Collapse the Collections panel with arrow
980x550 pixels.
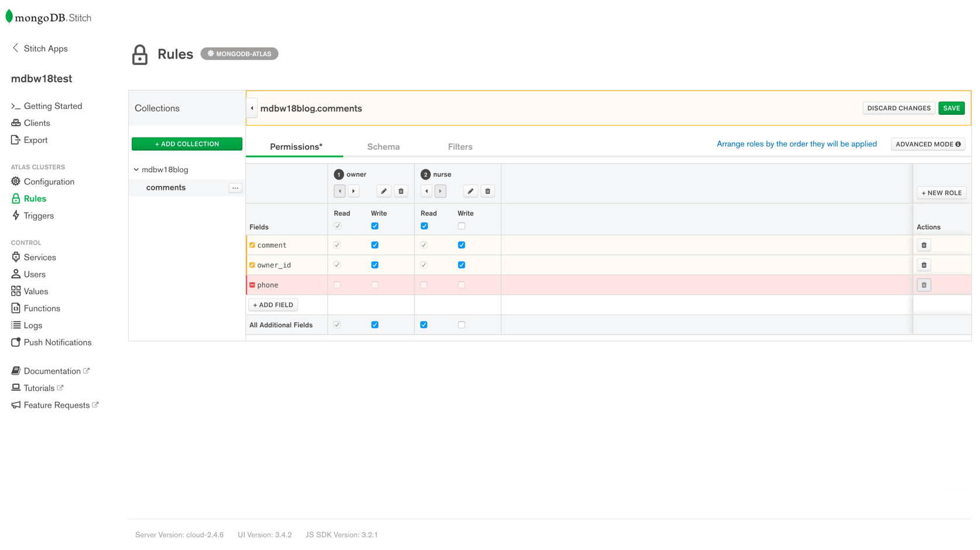coord(252,108)
